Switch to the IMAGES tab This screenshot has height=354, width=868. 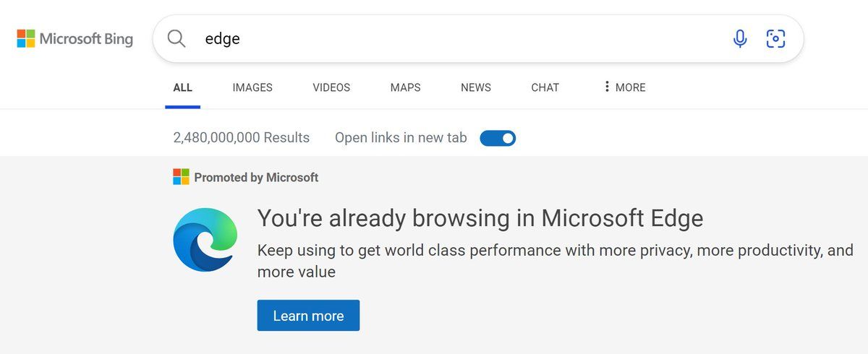click(252, 87)
